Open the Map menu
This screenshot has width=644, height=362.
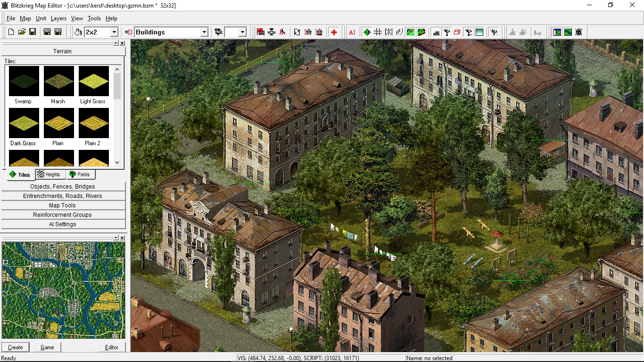pyautogui.click(x=25, y=18)
